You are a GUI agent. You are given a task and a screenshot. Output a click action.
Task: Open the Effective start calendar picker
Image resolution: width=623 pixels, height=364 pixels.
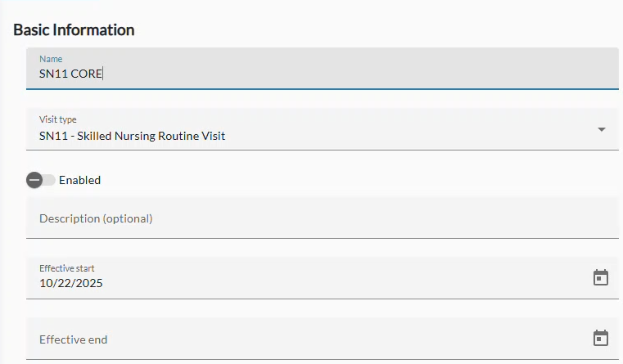pyautogui.click(x=600, y=277)
